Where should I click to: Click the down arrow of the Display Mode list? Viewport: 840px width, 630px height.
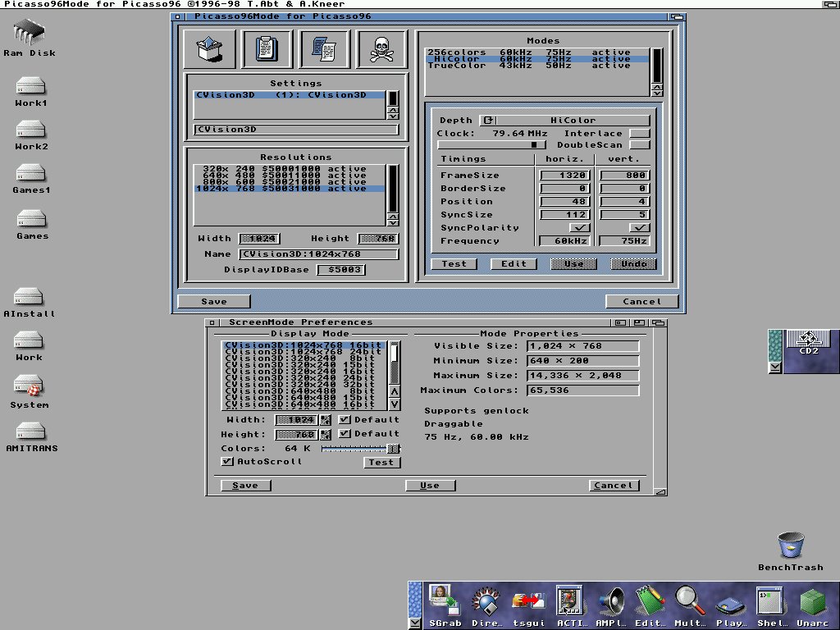(x=394, y=404)
